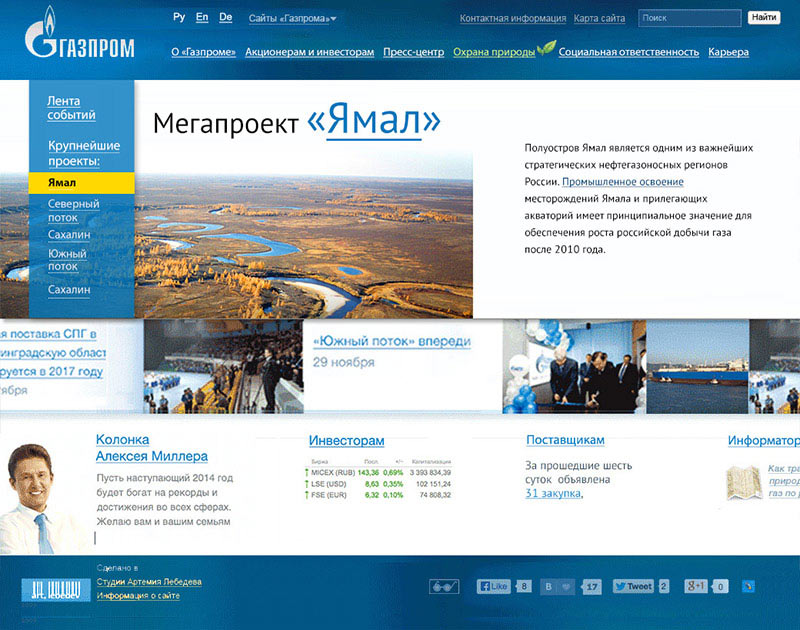Click the Google +1 button
The height and width of the screenshot is (630, 800).
coord(696,587)
